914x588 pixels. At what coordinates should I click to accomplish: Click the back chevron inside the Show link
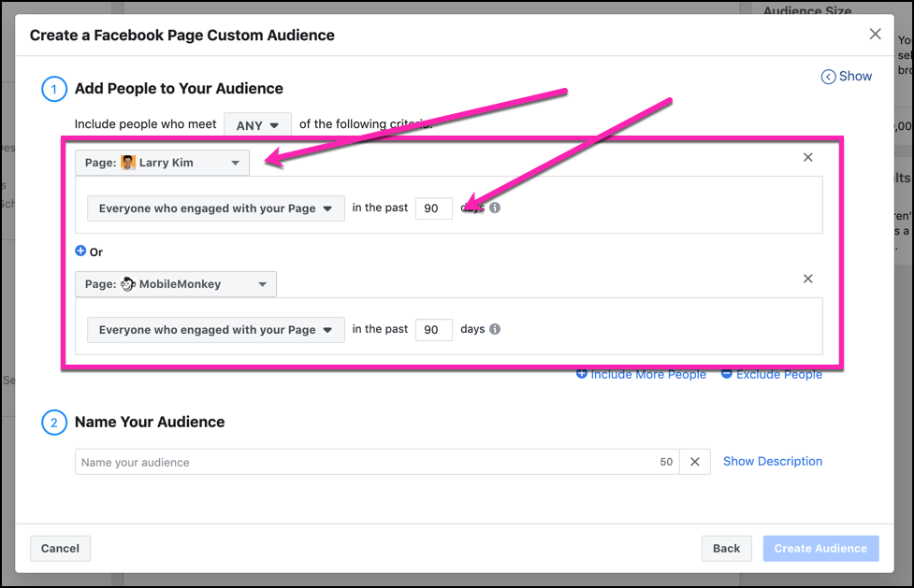click(x=828, y=76)
